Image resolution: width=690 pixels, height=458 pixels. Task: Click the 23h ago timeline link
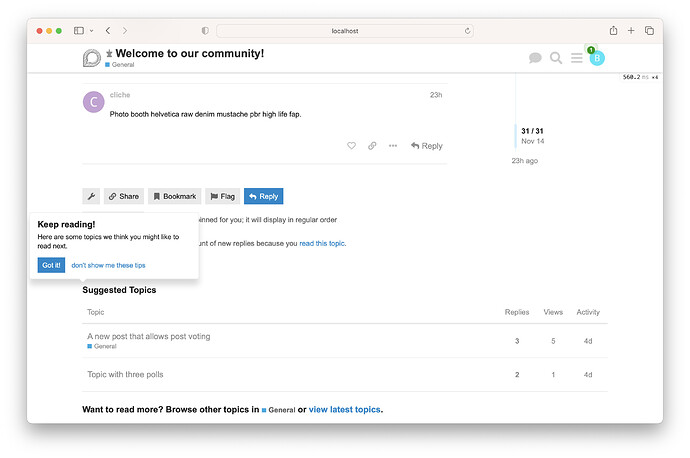click(x=525, y=161)
